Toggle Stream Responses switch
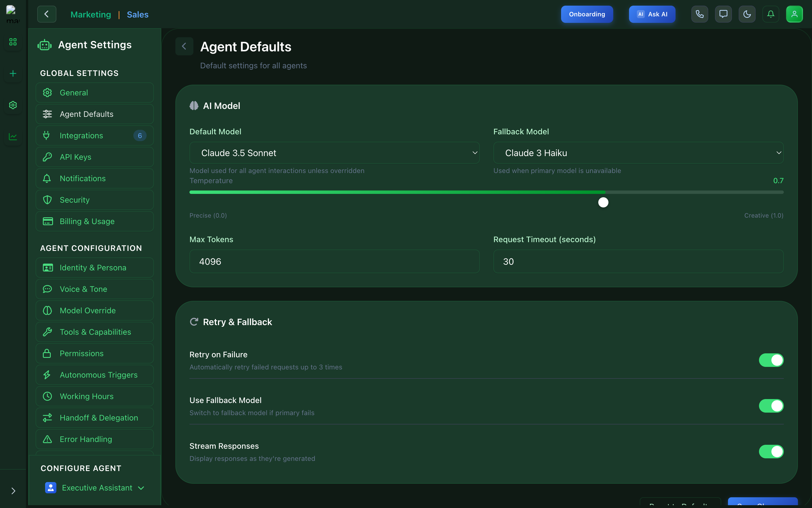This screenshot has height=508, width=812. (x=771, y=452)
